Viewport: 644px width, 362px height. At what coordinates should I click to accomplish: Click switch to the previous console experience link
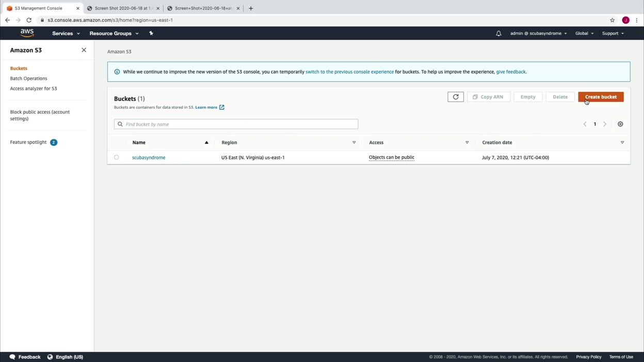pyautogui.click(x=349, y=72)
